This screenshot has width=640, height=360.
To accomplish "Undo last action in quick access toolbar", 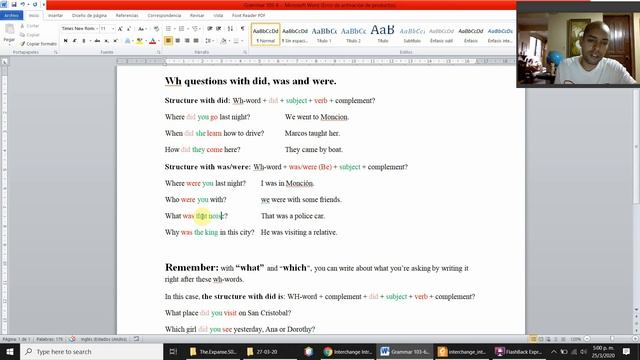I will click(x=23, y=4).
